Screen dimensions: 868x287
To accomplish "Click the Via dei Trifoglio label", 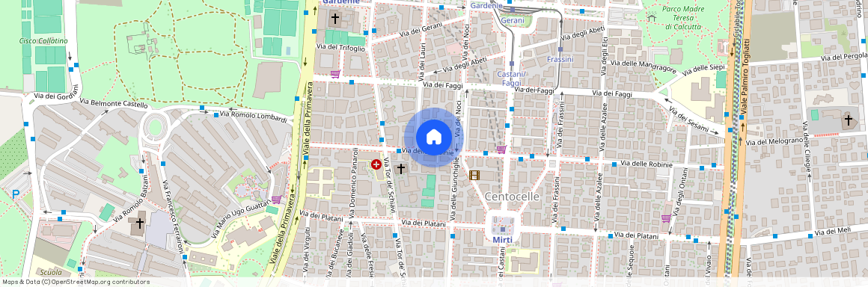I will (x=340, y=48).
